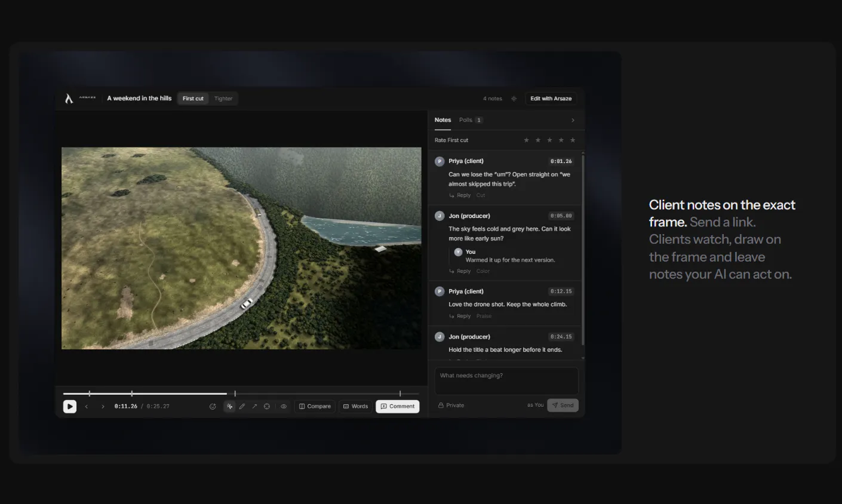Click the Praise tag on drone note
The height and width of the screenshot is (504, 842).
point(484,316)
